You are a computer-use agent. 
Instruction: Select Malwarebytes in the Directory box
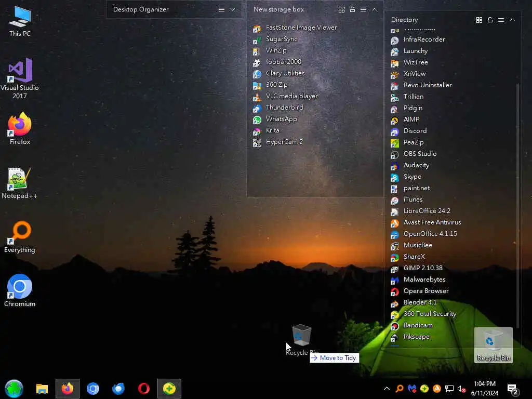[x=418, y=280]
